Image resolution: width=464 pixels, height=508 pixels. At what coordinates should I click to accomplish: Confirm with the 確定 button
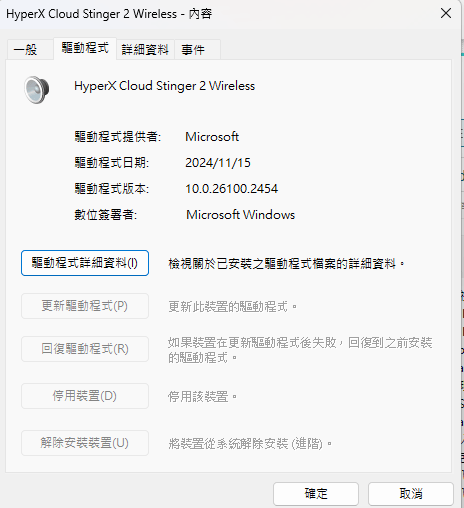coord(316,494)
